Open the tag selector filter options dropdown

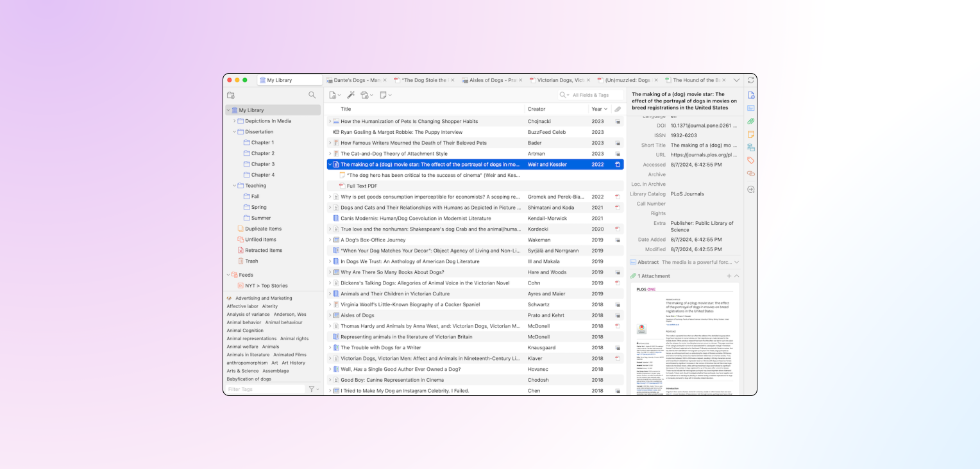coord(313,389)
